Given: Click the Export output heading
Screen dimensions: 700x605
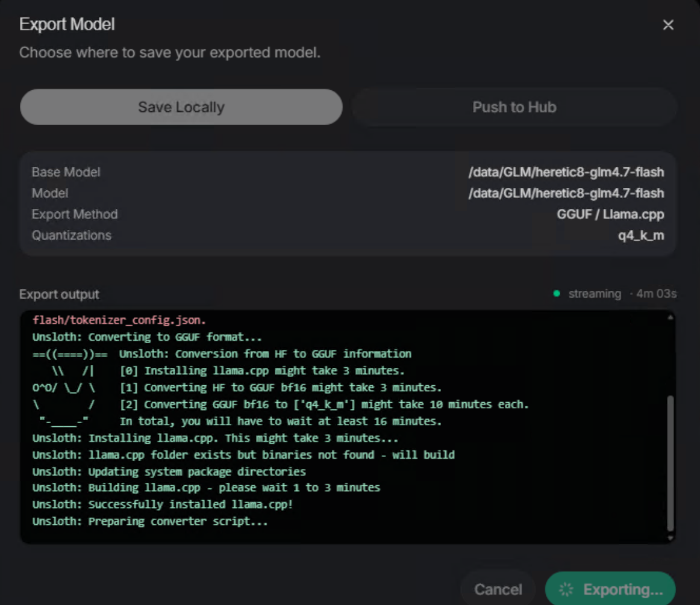Looking at the screenshot, I should [x=60, y=294].
